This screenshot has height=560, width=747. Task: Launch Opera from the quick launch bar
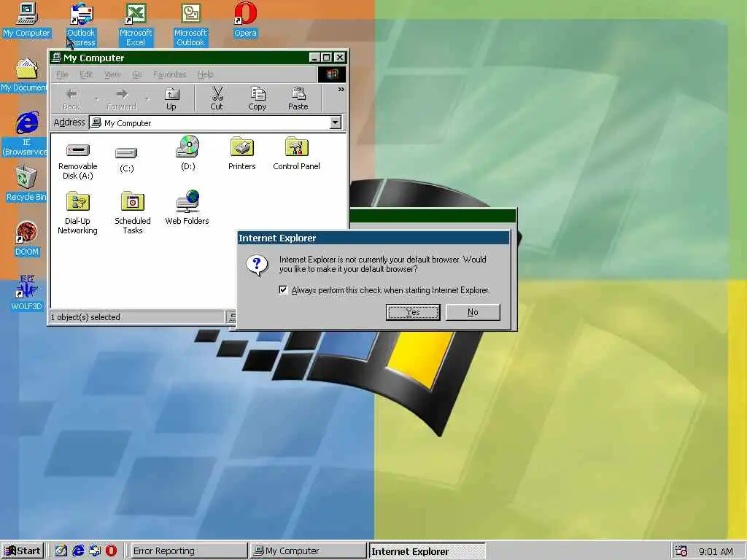pos(111,551)
